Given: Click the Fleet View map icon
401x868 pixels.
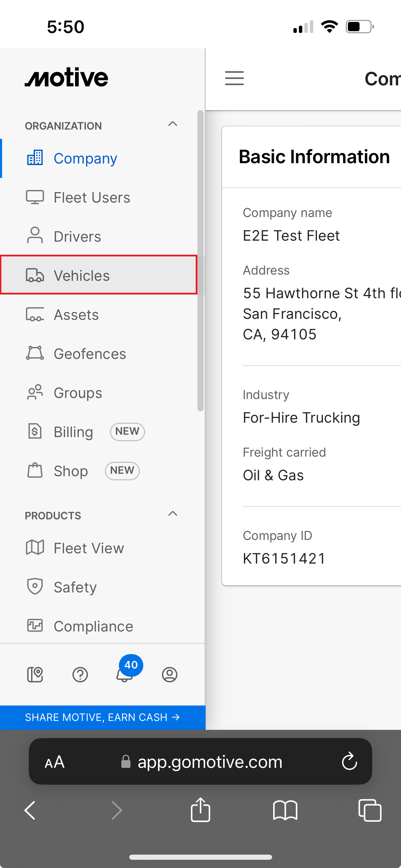Looking at the screenshot, I should [35, 547].
